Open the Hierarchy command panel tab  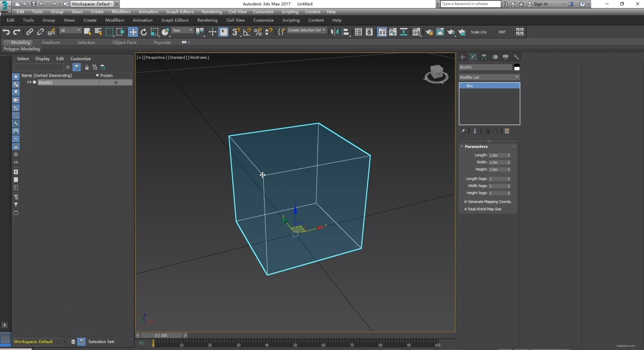[484, 57]
